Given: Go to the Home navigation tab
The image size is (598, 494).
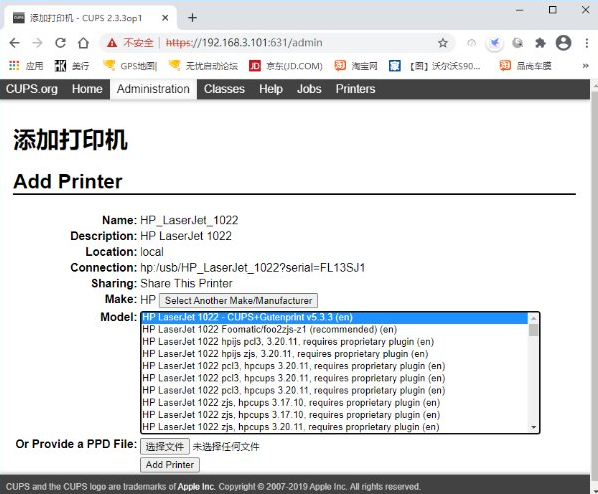Looking at the screenshot, I should (x=87, y=89).
